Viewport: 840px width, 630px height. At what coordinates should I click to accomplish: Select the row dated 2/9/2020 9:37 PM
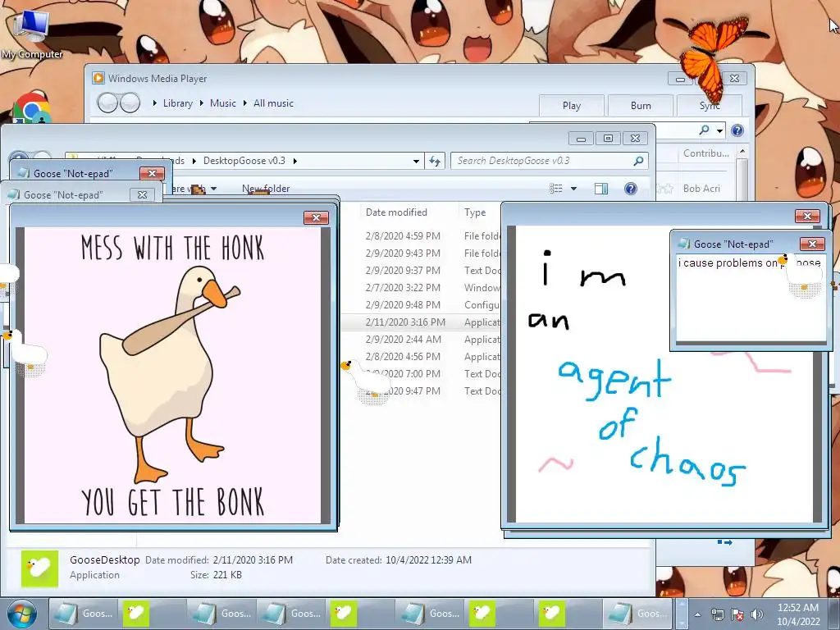pos(421,270)
